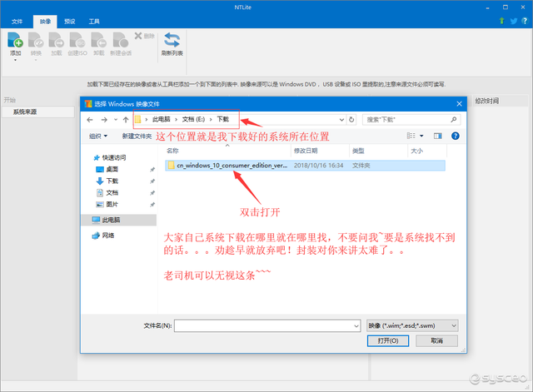Click 下载 in the address path
This screenshot has height=392, width=533.
point(223,119)
